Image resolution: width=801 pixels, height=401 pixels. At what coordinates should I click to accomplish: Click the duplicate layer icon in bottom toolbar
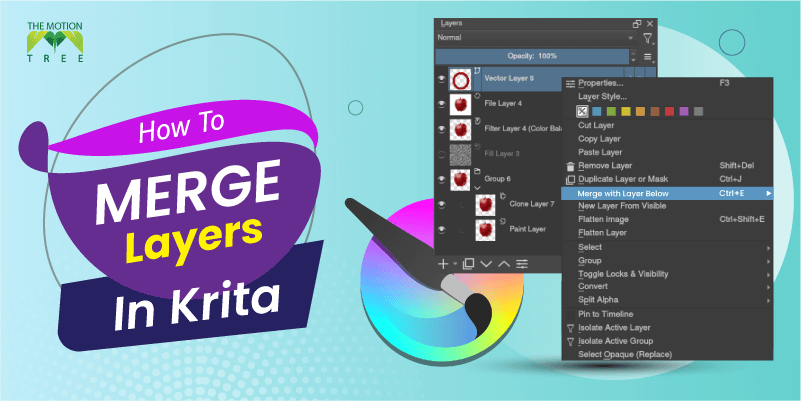(x=467, y=263)
